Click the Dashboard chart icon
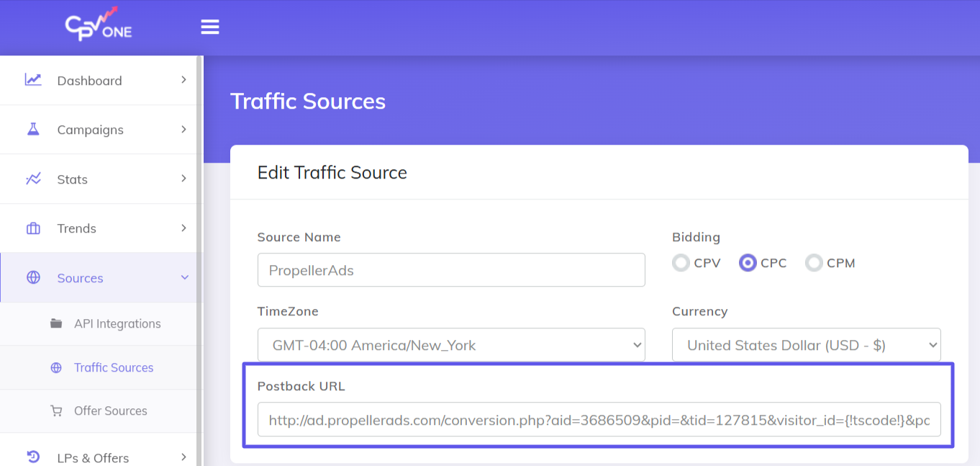Viewport: 980px width, 466px height. (33, 80)
